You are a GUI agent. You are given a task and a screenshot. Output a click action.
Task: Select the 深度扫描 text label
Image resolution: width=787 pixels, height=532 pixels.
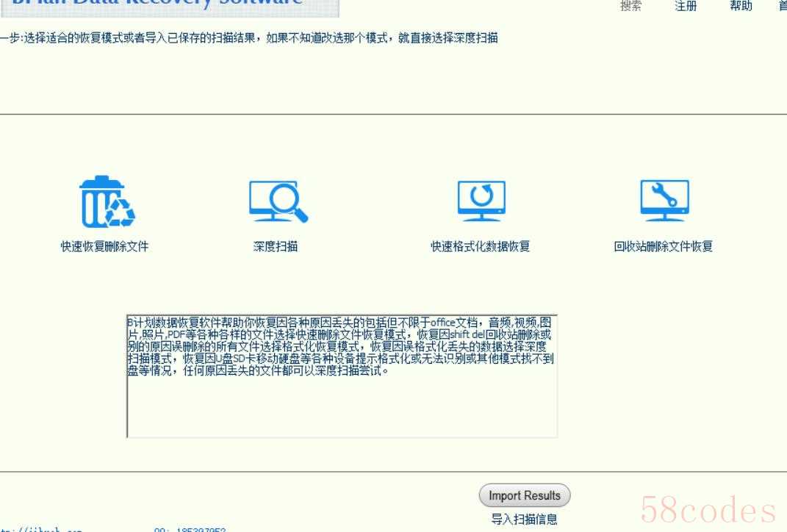click(x=276, y=247)
